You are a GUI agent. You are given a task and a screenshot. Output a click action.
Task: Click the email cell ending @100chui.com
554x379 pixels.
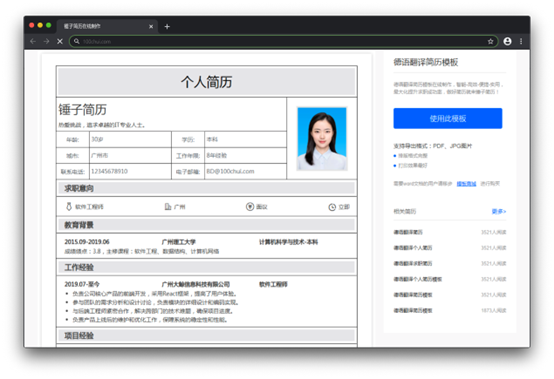click(245, 171)
